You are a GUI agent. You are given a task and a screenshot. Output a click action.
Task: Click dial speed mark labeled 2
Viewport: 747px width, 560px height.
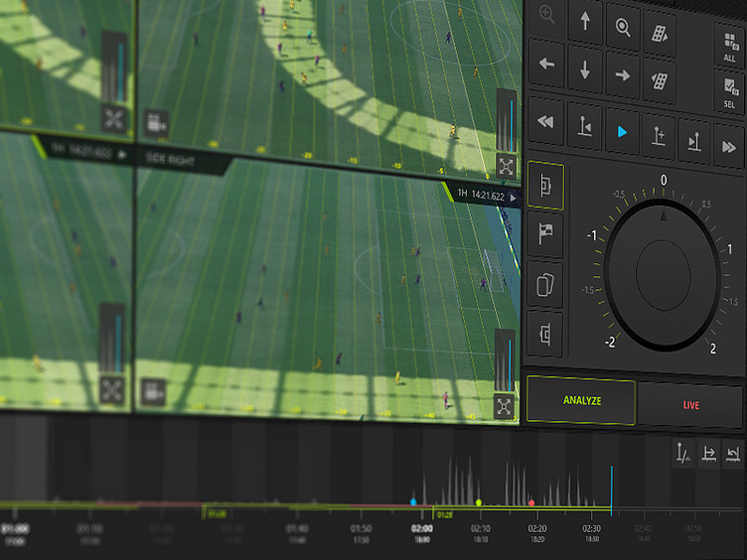coord(712,349)
